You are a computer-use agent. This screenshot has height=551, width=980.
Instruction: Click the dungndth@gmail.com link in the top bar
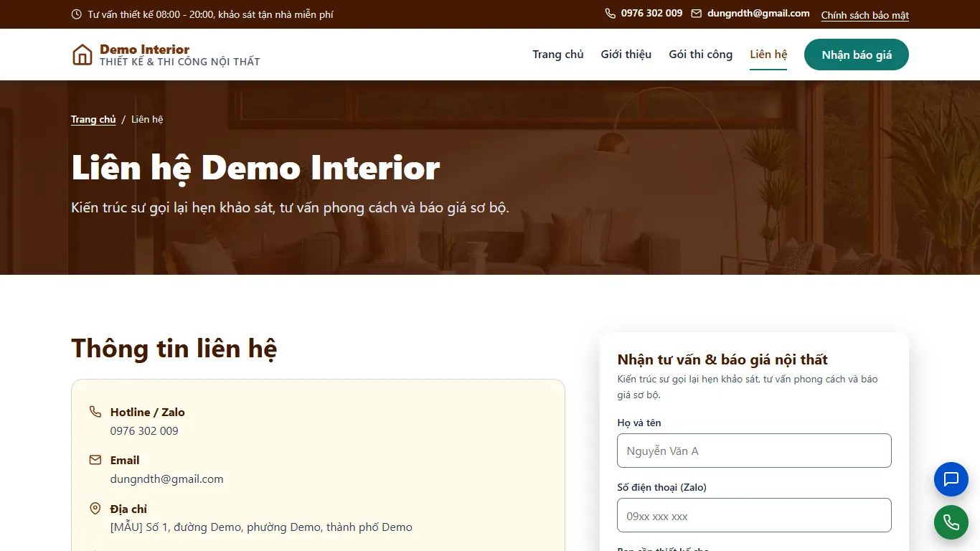click(x=758, y=14)
